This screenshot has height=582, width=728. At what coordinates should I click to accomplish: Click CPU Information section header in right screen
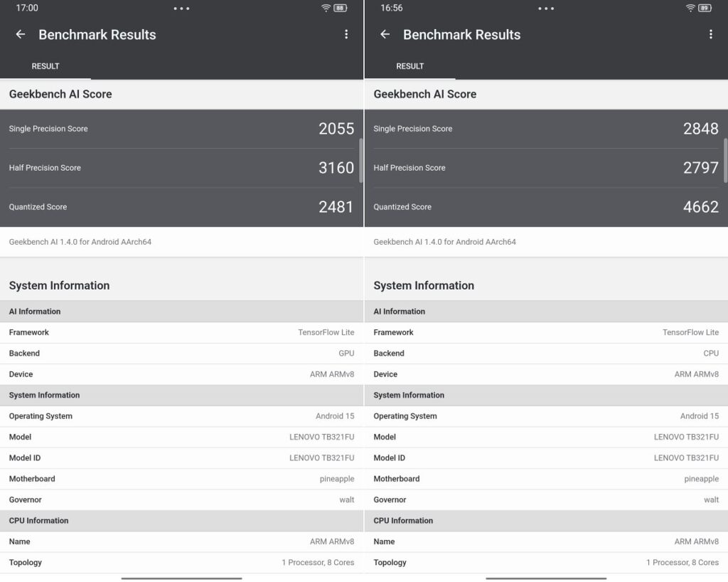546,521
